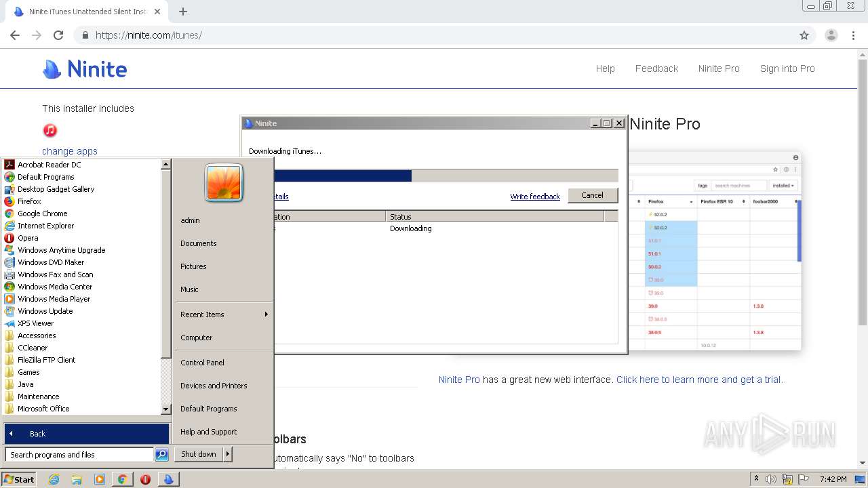Screen dimensions: 868x488
Task: Click the search magnifier button
Action: 161,455
